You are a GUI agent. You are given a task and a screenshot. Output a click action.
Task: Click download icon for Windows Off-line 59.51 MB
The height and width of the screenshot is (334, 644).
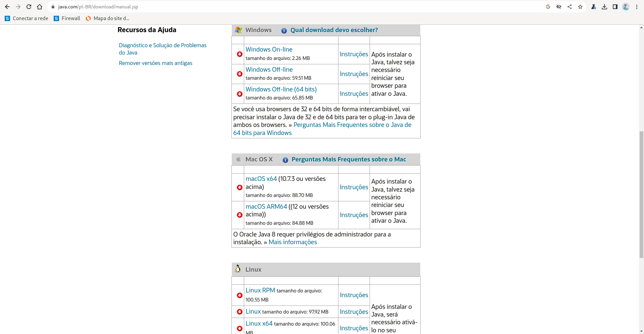point(239,74)
